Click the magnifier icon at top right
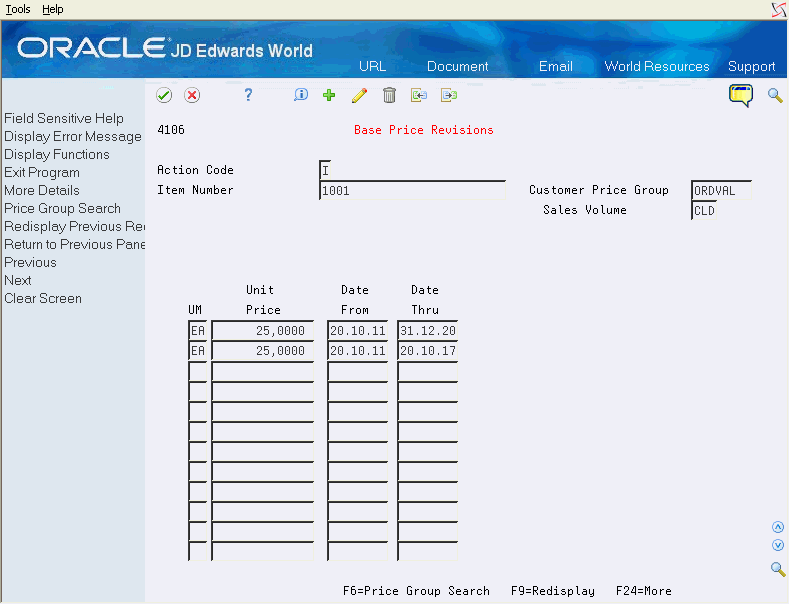Image resolution: width=789 pixels, height=604 pixels. (775, 95)
